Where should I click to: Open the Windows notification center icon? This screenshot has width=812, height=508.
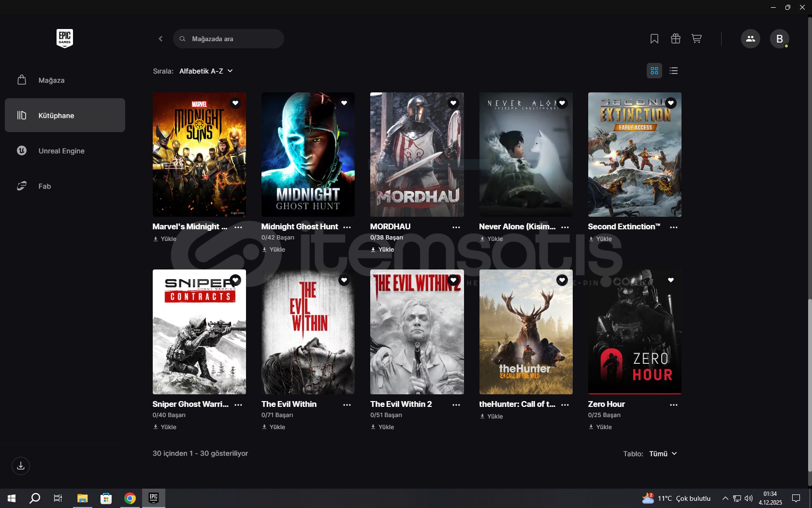796,498
